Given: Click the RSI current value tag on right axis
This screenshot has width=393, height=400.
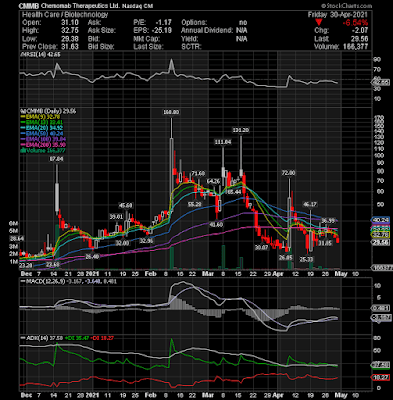Looking at the screenshot, I should coord(381,82).
